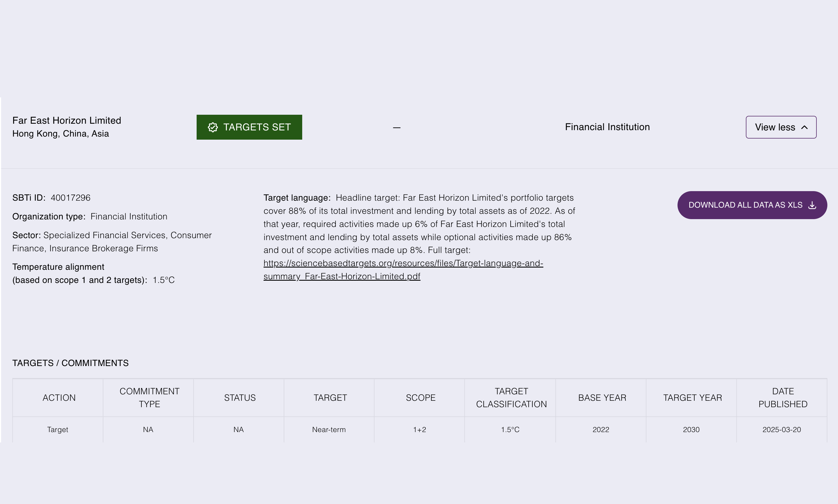Click the 2025-03-20 date published cell
Image resolution: width=838 pixels, height=504 pixels.
pyautogui.click(x=781, y=430)
